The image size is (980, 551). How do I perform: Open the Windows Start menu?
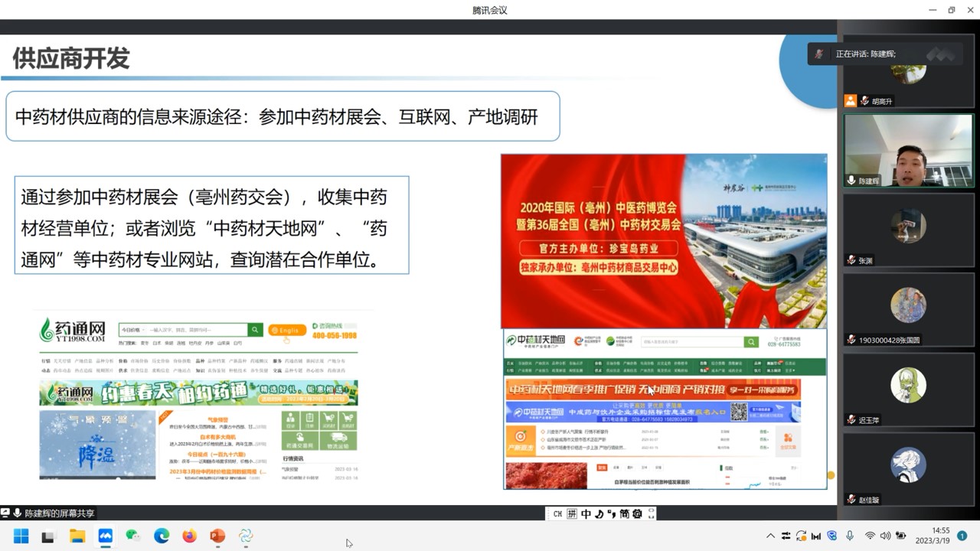pyautogui.click(x=21, y=536)
